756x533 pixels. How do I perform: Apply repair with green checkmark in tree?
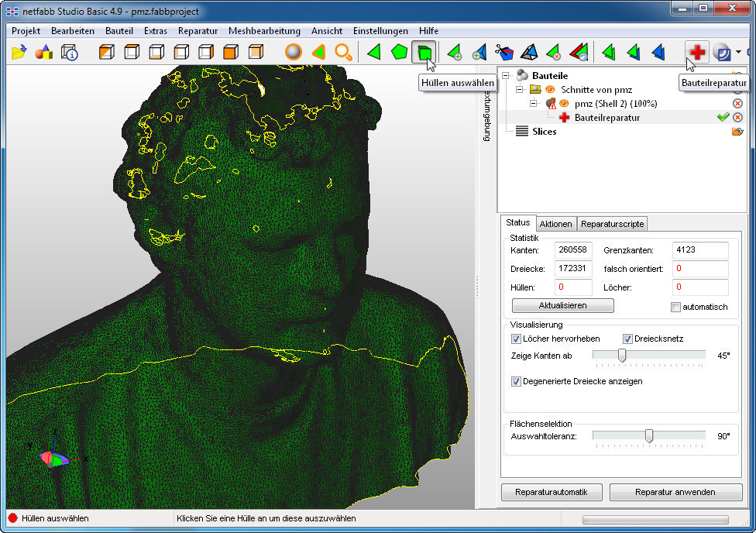pyautogui.click(x=723, y=117)
